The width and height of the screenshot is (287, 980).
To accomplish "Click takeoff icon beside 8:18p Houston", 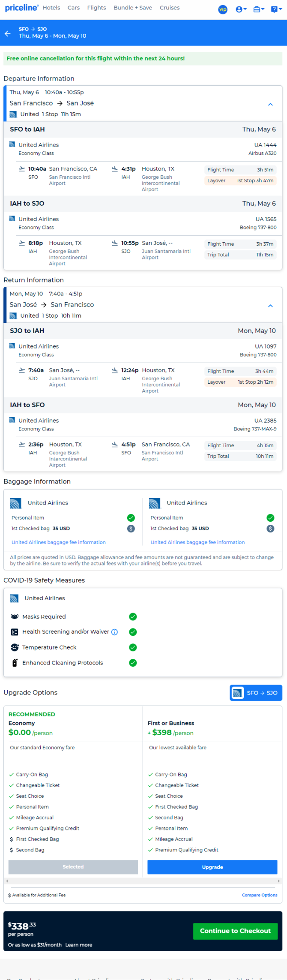I will (x=22, y=243).
